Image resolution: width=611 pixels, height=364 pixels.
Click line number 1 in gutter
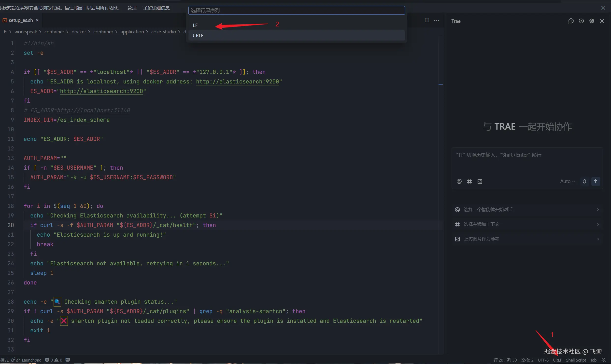12,43
